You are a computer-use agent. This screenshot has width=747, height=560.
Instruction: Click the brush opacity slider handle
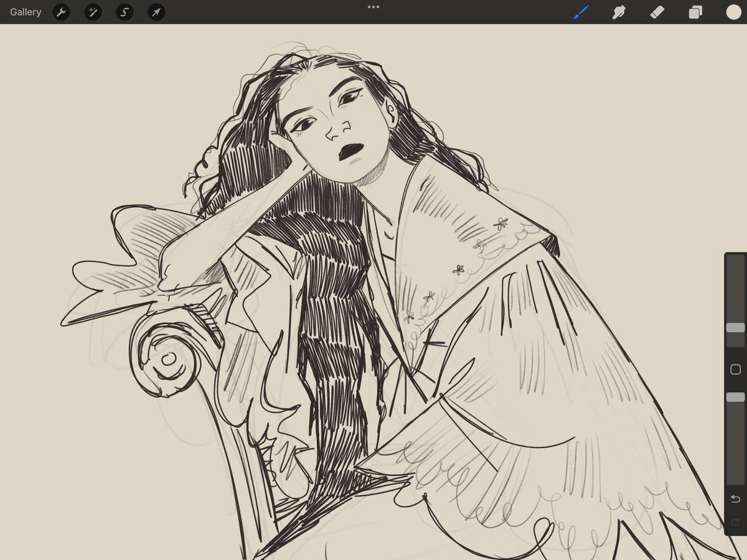click(735, 397)
